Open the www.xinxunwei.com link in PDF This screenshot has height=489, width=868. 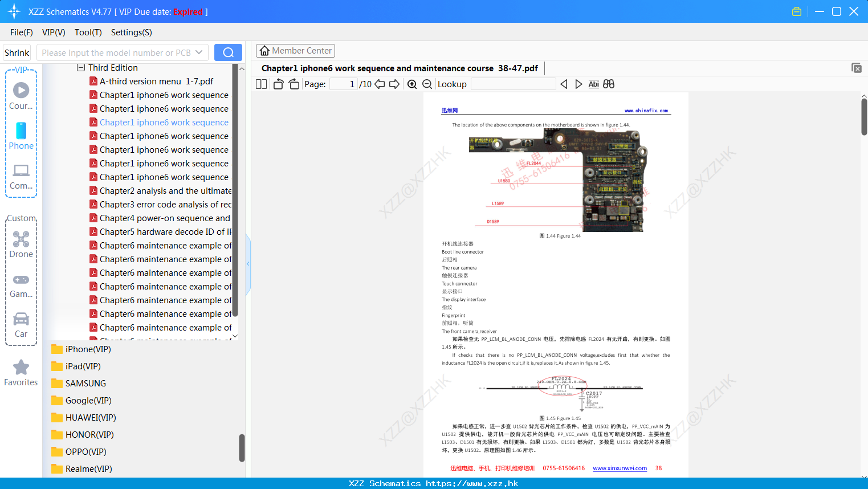coord(620,468)
